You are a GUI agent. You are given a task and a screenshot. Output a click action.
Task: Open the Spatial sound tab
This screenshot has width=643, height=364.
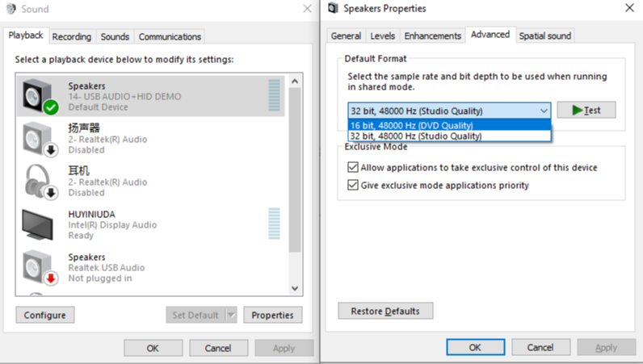click(544, 36)
